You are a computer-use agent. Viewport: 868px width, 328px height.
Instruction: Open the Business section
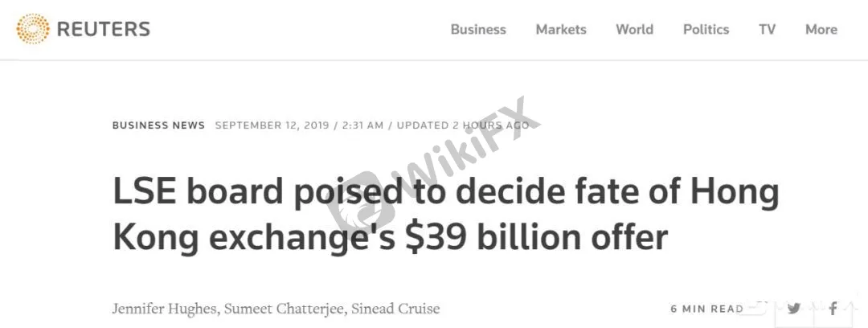478,30
